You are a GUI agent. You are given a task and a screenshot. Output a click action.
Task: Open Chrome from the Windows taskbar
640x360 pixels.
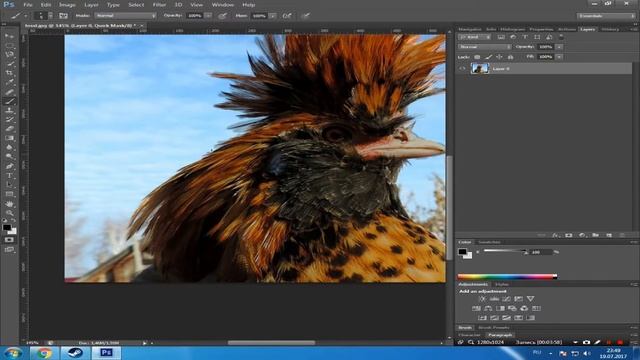43,353
